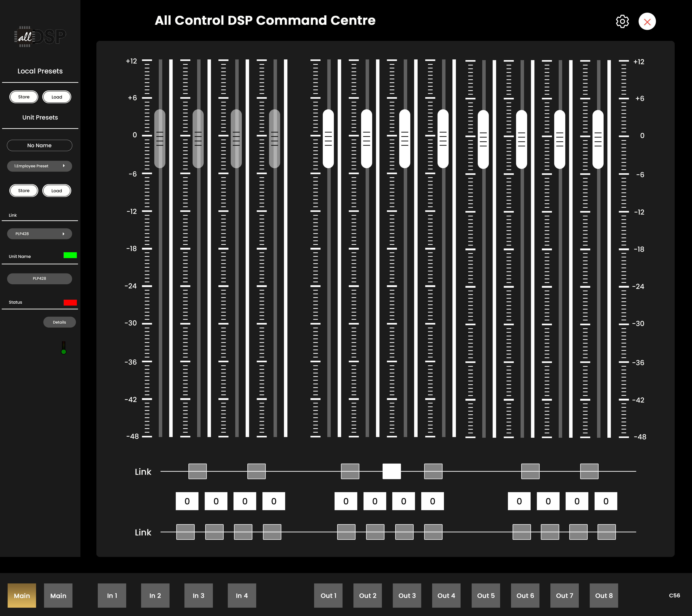This screenshot has height=616, width=692.
Task: Select the In 3 channel tab
Action: pyautogui.click(x=198, y=595)
